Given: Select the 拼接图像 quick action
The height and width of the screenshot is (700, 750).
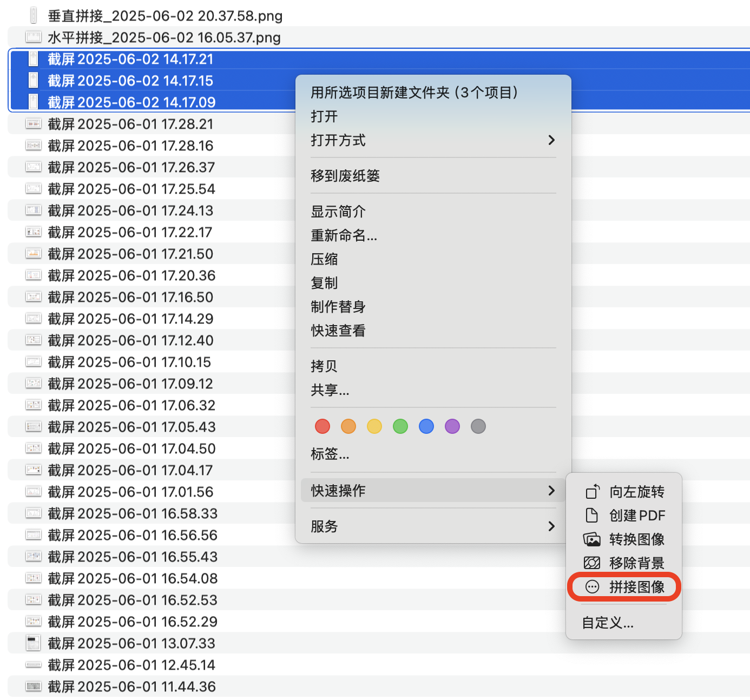Looking at the screenshot, I should coord(636,587).
